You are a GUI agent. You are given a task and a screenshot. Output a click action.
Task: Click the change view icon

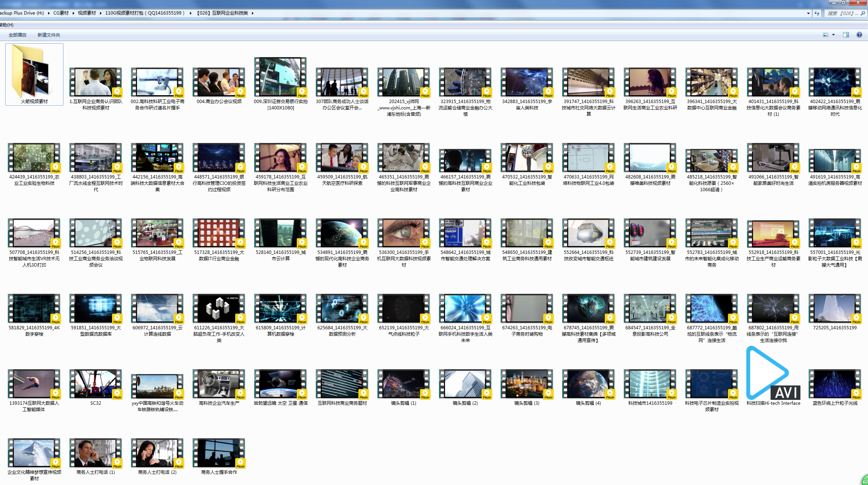tap(825, 35)
